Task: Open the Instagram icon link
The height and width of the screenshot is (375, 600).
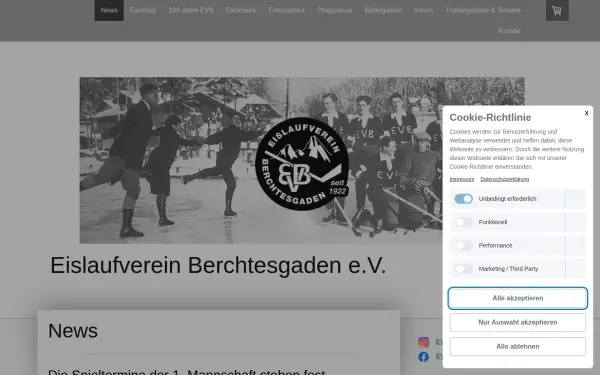Action: pyautogui.click(x=423, y=342)
